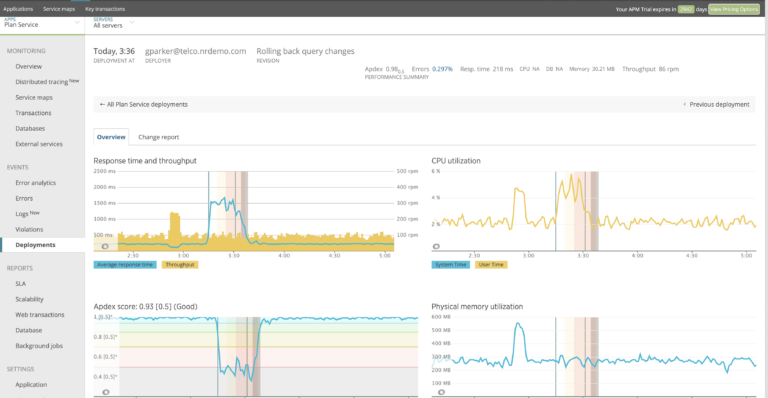Image resolution: width=768 pixels, height=398 pixels.
Task: Click the trial days remaining badge
Action: (686, 9)
